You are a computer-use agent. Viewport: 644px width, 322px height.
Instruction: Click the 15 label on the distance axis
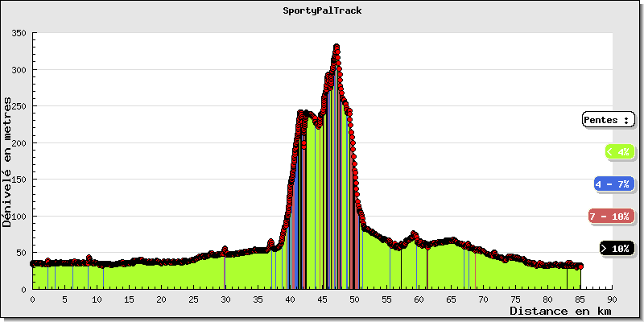tap(130, 299)
